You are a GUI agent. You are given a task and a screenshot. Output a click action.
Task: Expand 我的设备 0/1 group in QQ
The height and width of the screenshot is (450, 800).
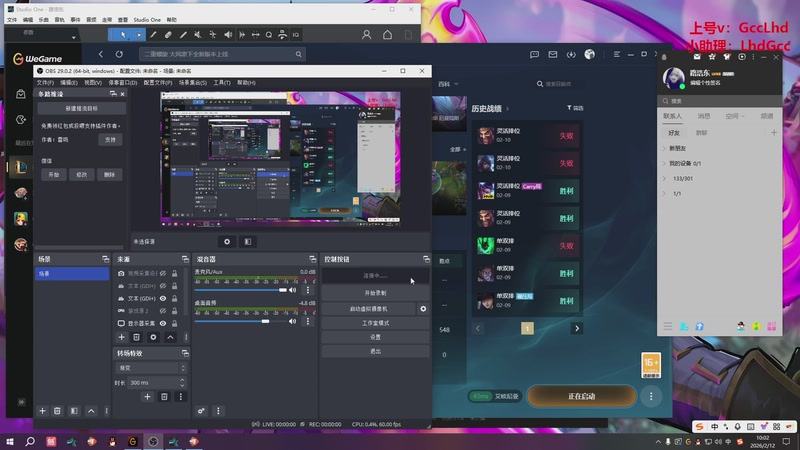click(x=664, y=163)
